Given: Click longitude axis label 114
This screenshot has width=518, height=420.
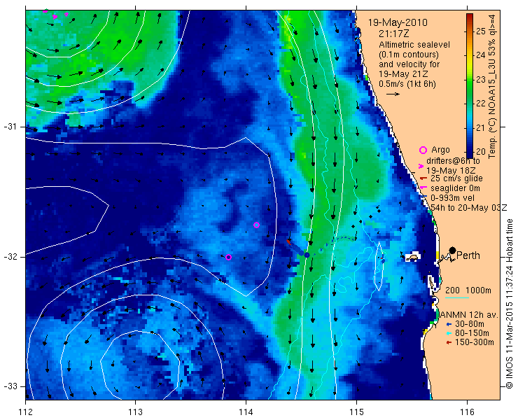Looking at the screenshot, I should [x=246, y=412].
